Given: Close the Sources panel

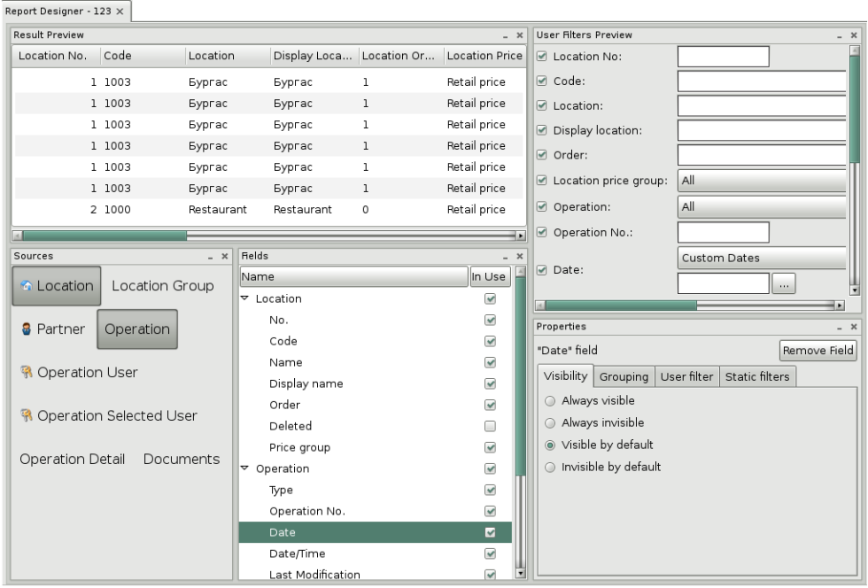Looking at the screenshot, I should [x=225, y=256].
